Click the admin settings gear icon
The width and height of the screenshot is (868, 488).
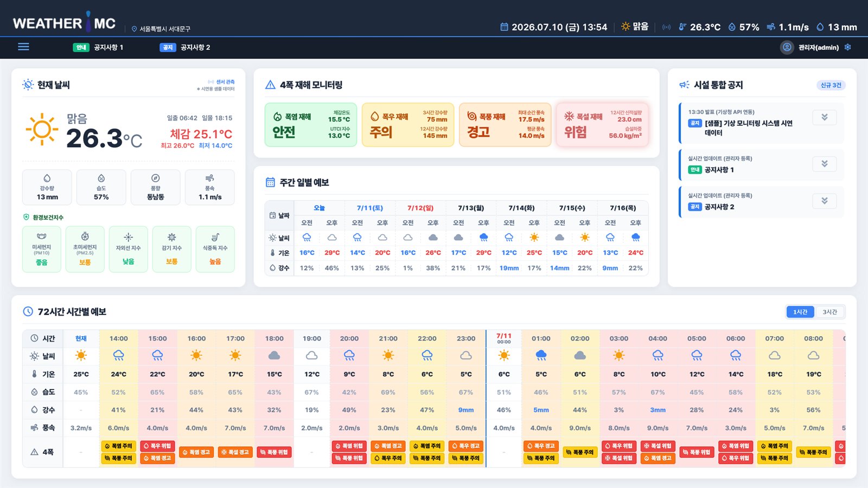click(847, 47)
